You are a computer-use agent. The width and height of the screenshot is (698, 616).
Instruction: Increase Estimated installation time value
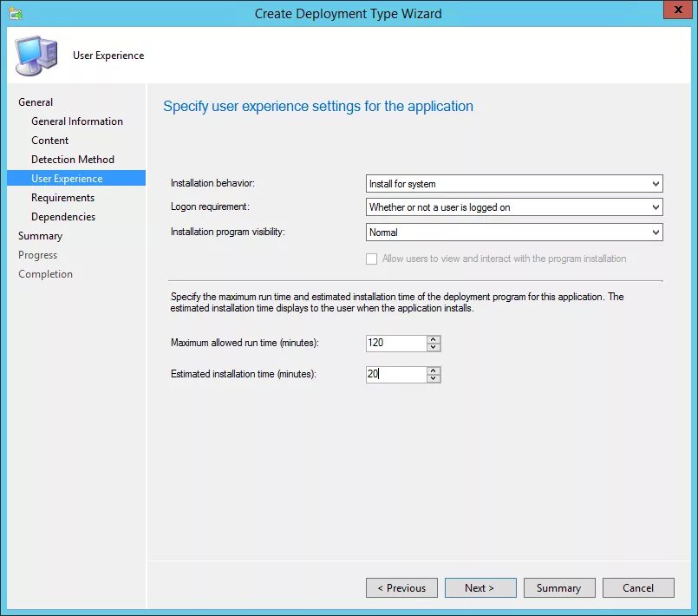coord(434,370)
